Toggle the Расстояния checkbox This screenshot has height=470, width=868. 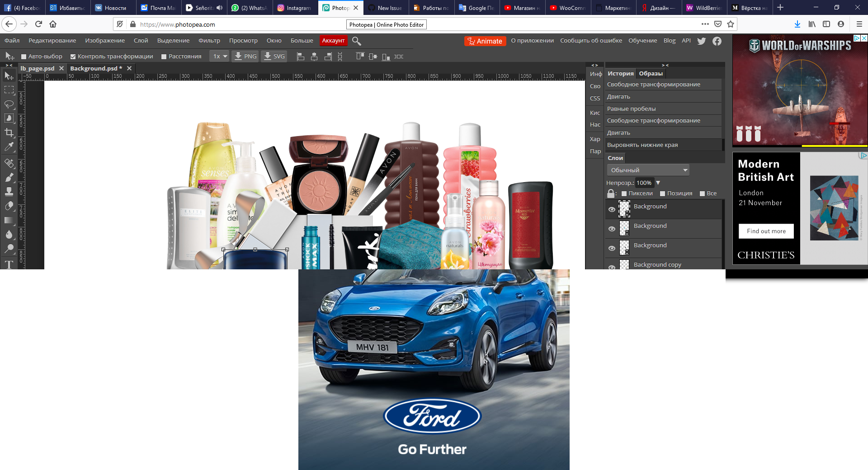click(x=164, y=56)
